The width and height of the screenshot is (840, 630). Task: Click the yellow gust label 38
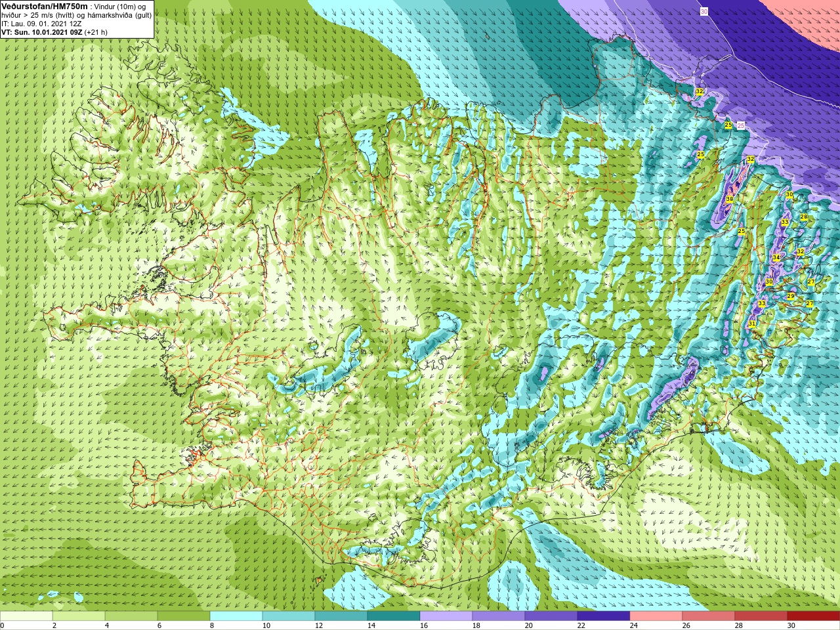click(729, 199)
